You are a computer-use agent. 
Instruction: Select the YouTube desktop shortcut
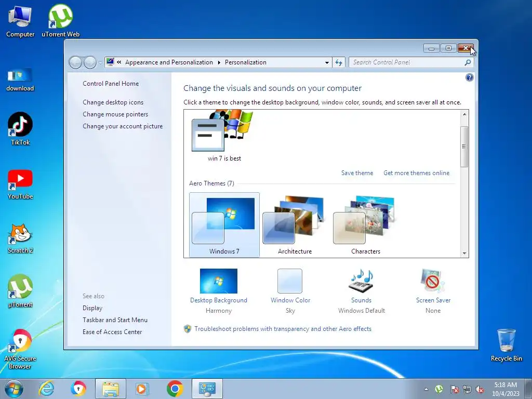(x=20, y=184)
